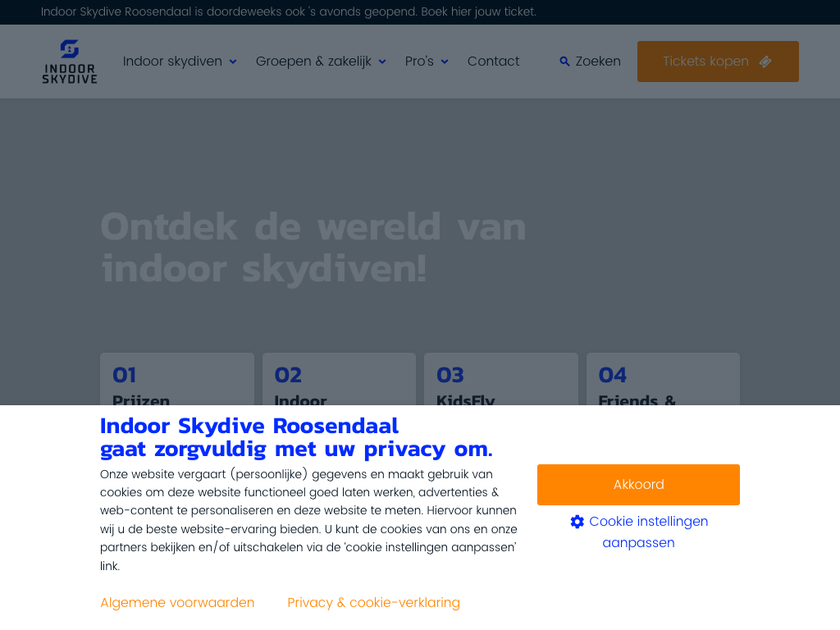Click the search magnifier icon
Image resolution: width=840 pixels, height=630 pixels.
click(564, 62)
